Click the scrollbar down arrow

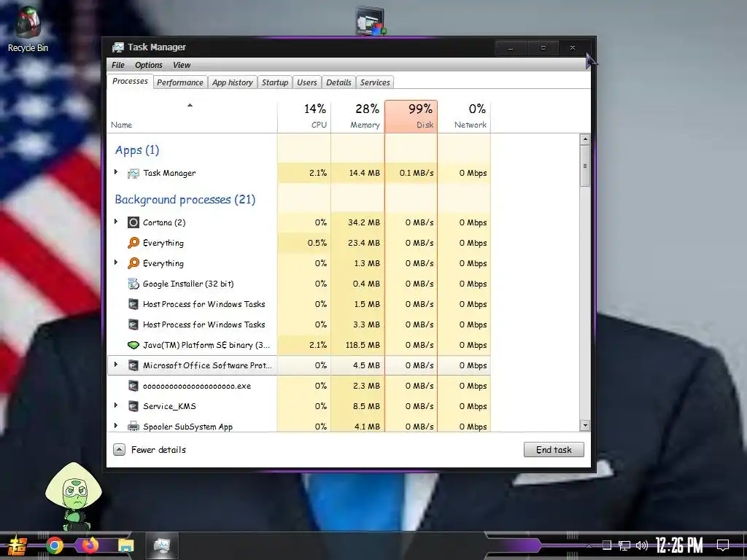point(585,425)
